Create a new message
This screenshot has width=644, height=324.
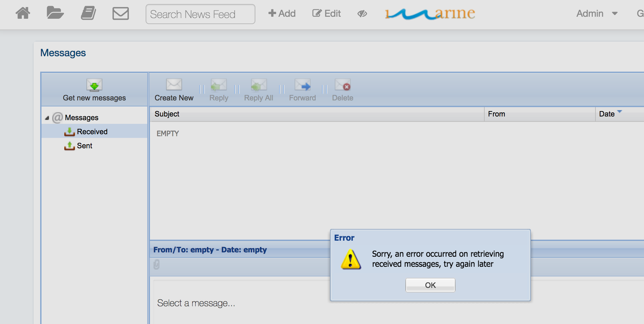click(x=174, y=85)
